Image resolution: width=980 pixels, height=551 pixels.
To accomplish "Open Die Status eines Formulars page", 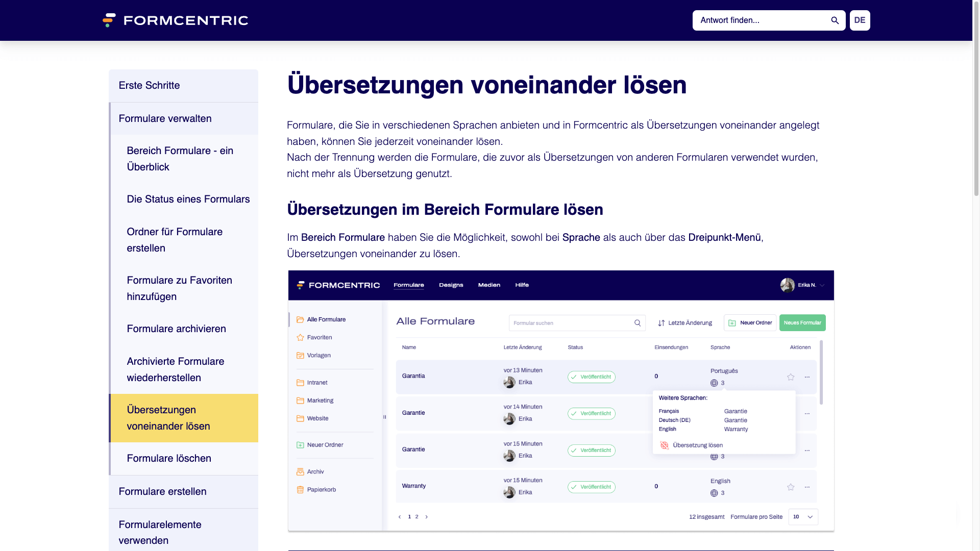I will pos(188,199).
